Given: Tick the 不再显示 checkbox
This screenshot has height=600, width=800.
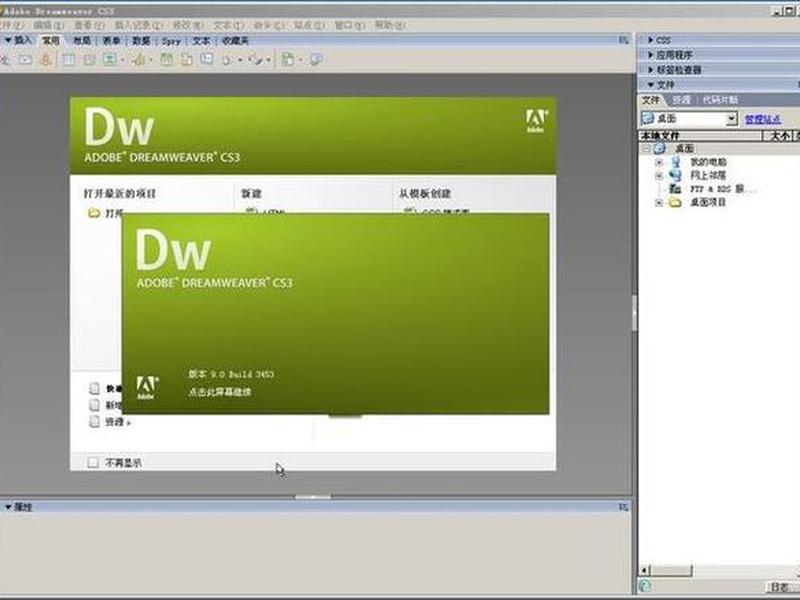Looking at the screenshot, I should click(93, 462).
